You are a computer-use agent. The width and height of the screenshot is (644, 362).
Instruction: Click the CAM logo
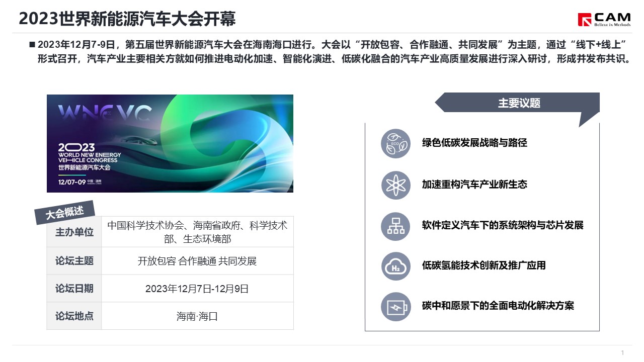click(605, 19)
